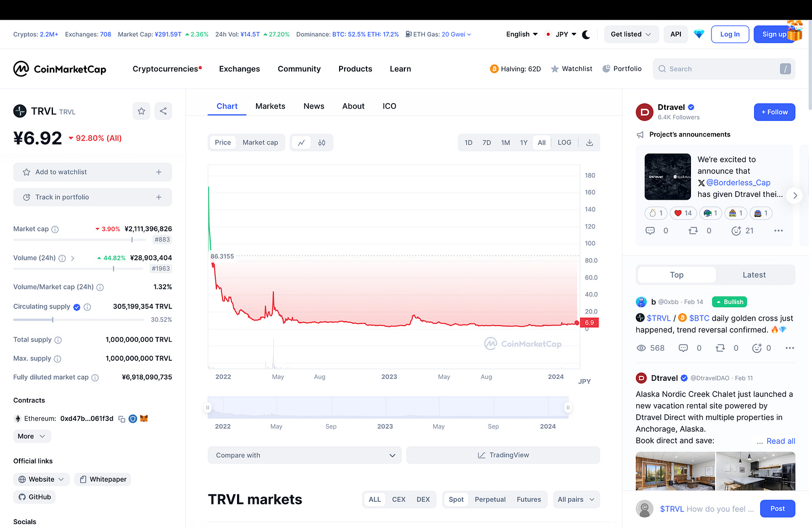Screen dimensions: 812x528
Task: Click the shield icon beside contract
Action: 133,419
